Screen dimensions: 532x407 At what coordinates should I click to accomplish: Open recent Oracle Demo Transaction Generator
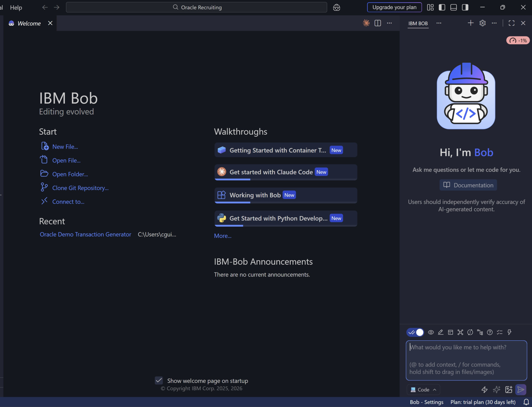click(85, 234)
